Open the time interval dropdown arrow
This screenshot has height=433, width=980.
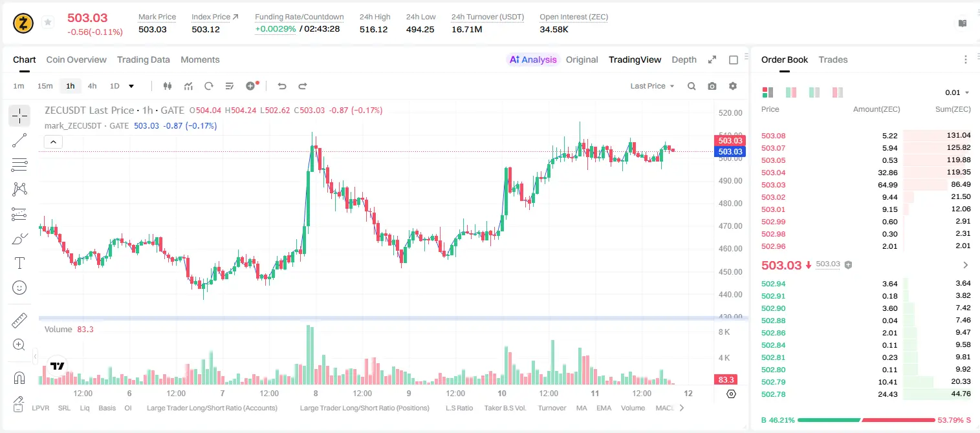coord(131,86)
